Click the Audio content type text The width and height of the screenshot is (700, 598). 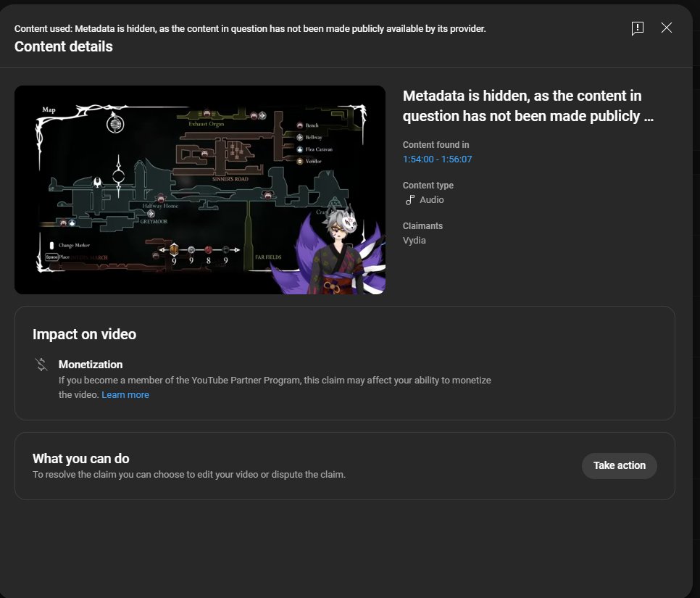(x=432, y=200)
